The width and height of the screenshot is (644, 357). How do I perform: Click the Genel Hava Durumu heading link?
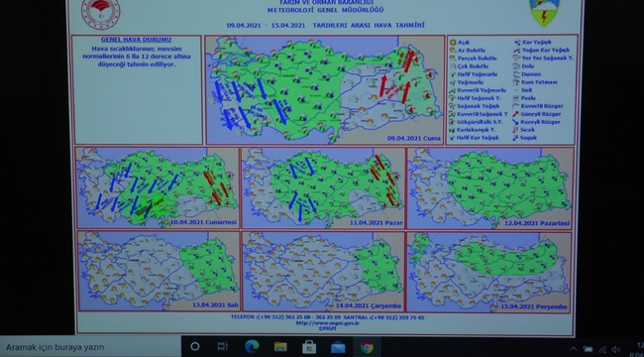point(136,40)
